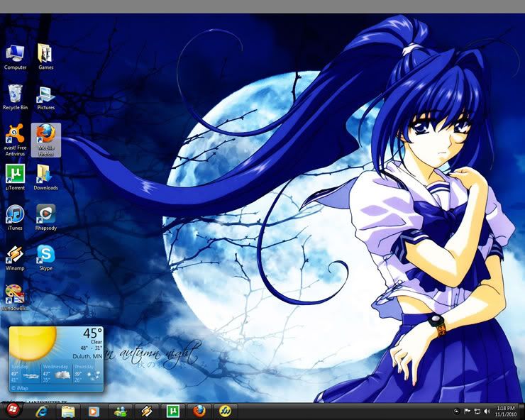Click the µTorrent desktop shortcut
This screenshot has width=525, height=420.
(x=15, y=177)
